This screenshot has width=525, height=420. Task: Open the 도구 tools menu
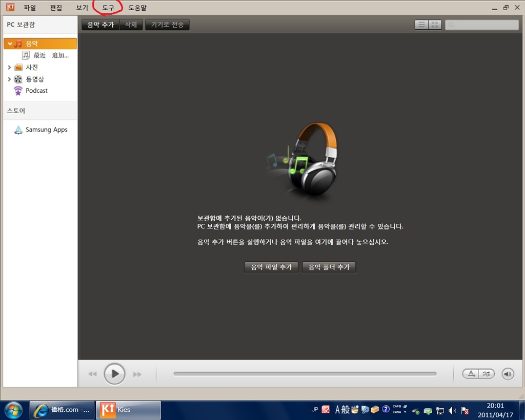pyautogui.click(x=108, y=8)
